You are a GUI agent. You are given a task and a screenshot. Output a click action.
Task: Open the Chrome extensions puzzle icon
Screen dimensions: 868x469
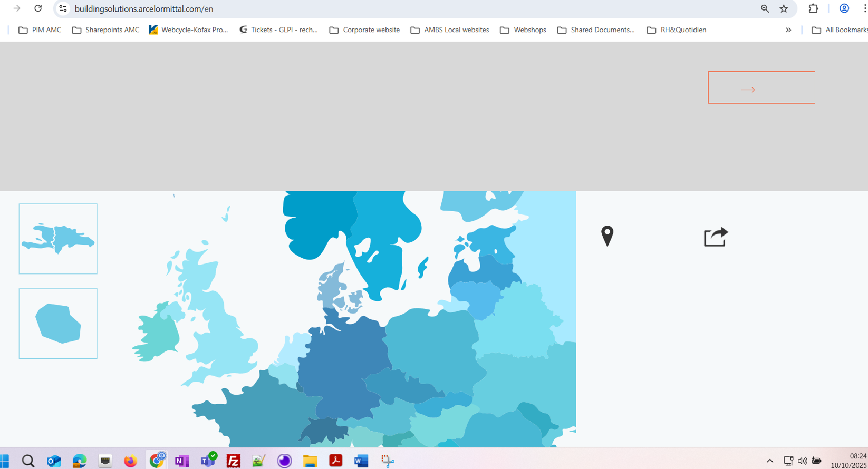[813, 8]
